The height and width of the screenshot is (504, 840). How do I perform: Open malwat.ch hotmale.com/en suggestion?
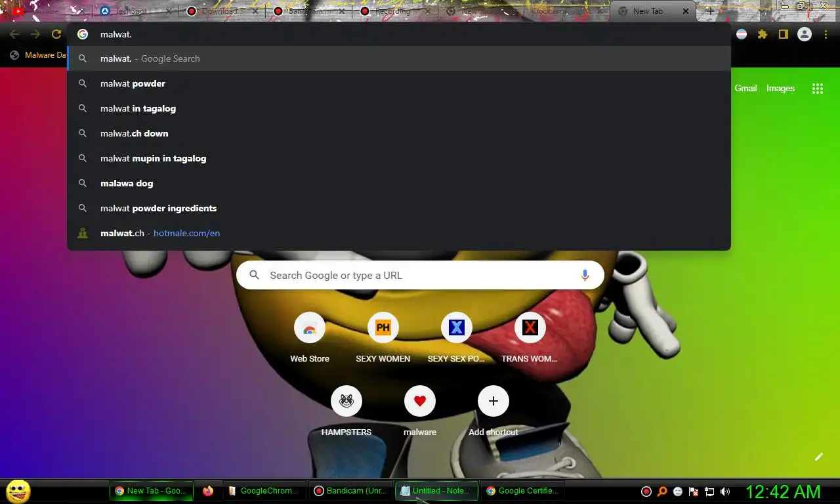(x=399, y=233)
